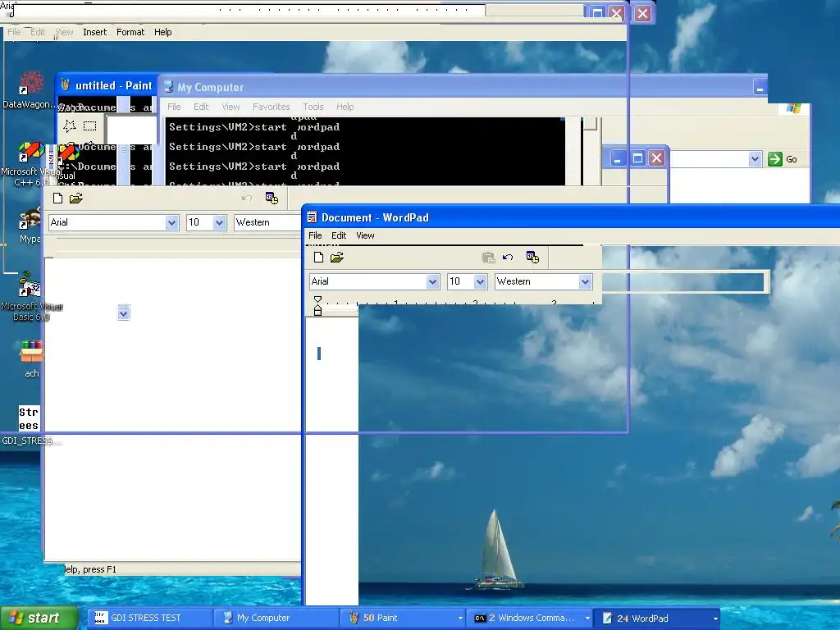Open File menu in front WordPad

click(x=315, y=235)
